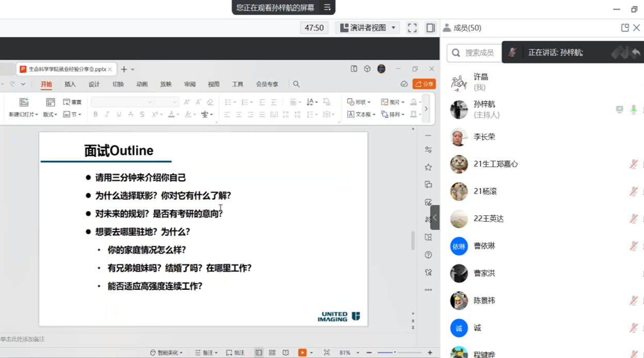Click the zoom slider in status bar
This screenshot has height=358, width=644.
(395, 352)
